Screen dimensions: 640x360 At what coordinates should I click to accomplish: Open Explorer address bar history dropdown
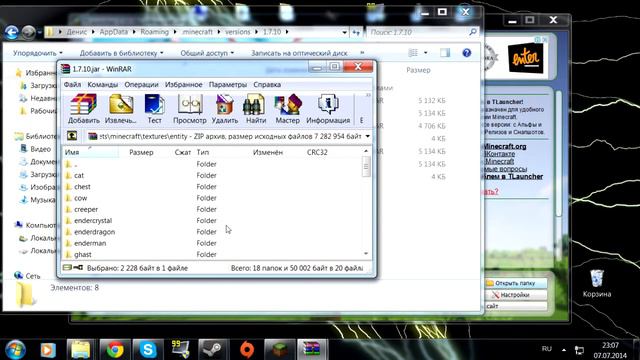pyautogui.click(x=344, y=32)
